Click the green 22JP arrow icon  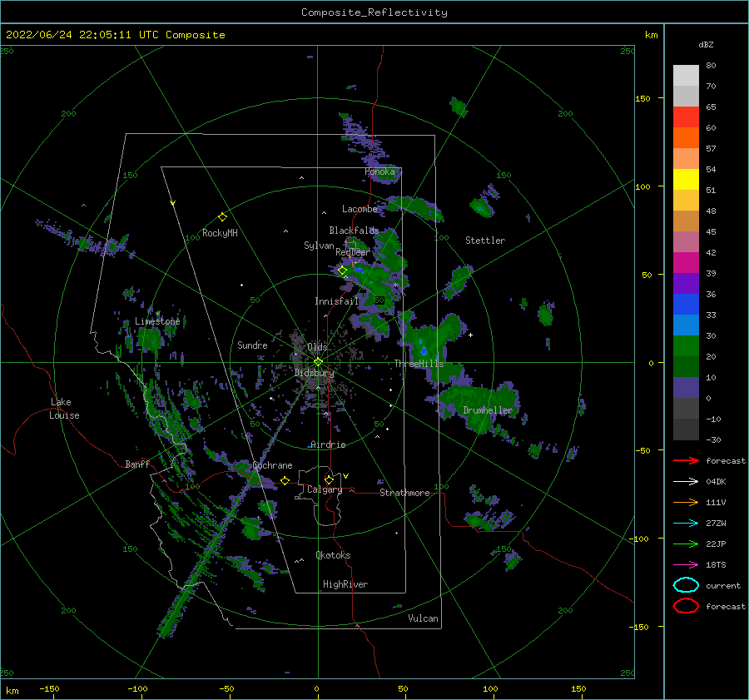686,544
